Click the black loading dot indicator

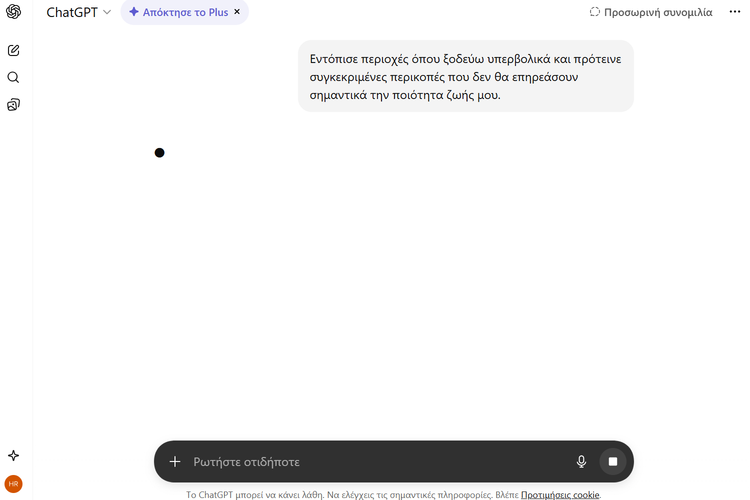point(159,153)
